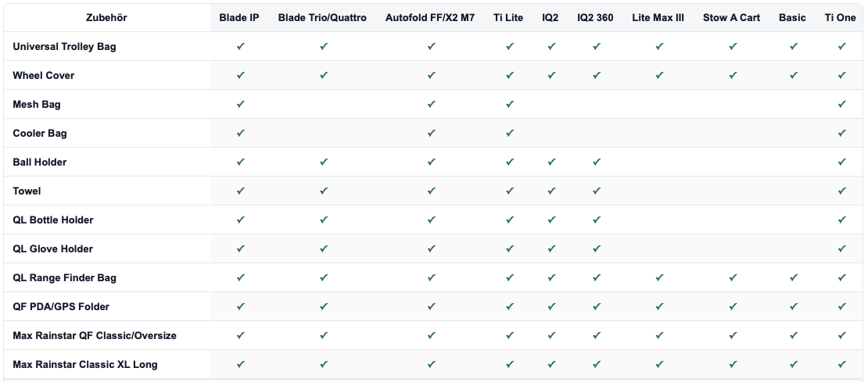Click the QL Glove Holder checkmark under IQ2
The width and height of the screenshot is (868, 382).
tap(551, 248)
